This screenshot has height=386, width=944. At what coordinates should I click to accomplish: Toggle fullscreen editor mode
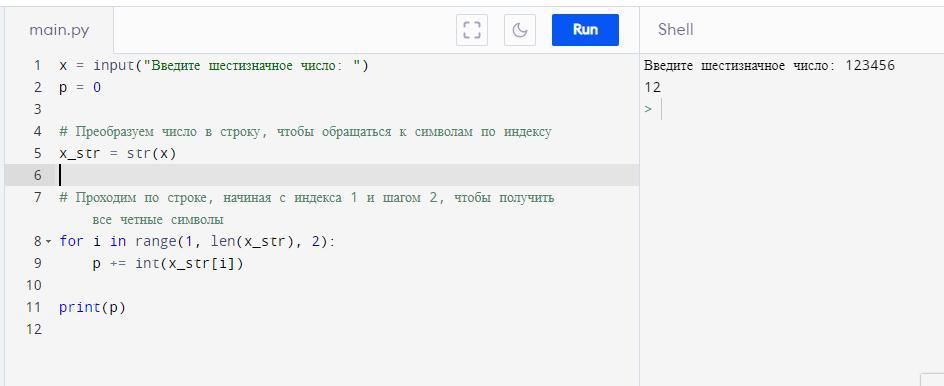472,30
